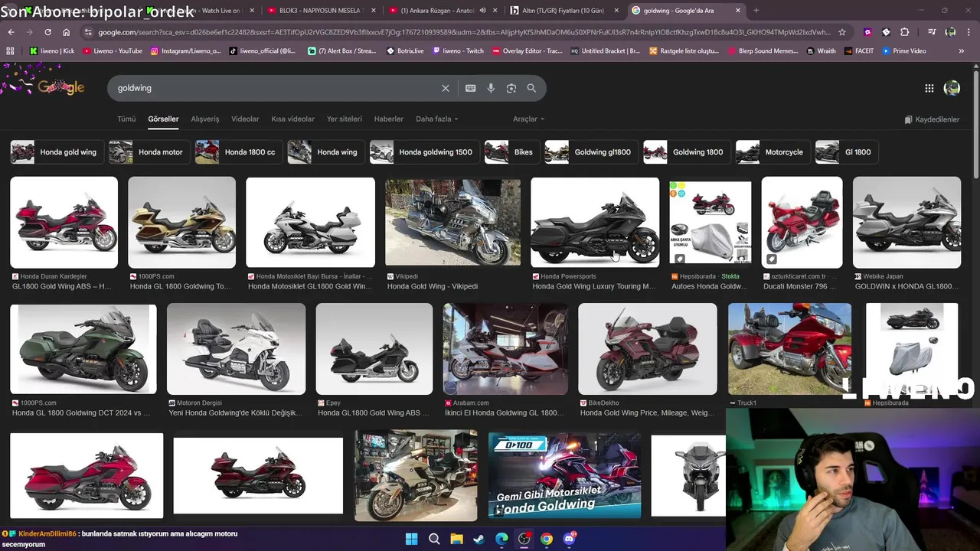Switch to the Kısa videolar tab
This screenshot has width=980, height=551.
(292, 119)
